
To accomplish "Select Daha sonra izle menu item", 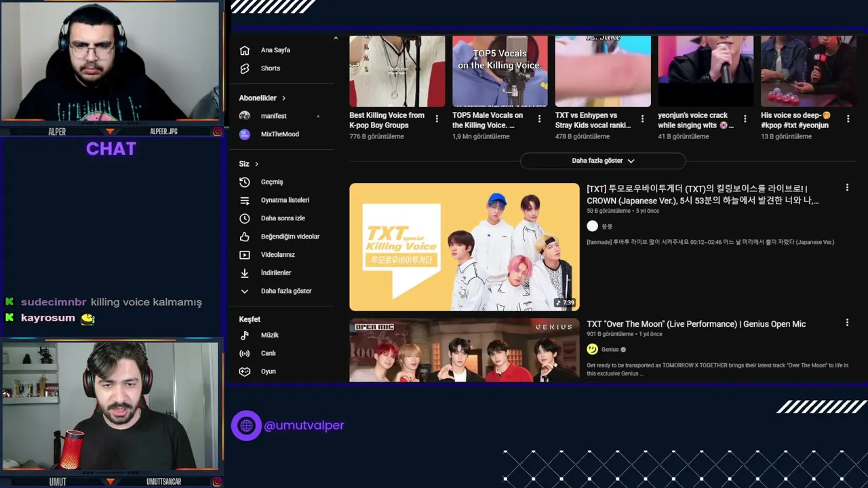I will 283,218.
